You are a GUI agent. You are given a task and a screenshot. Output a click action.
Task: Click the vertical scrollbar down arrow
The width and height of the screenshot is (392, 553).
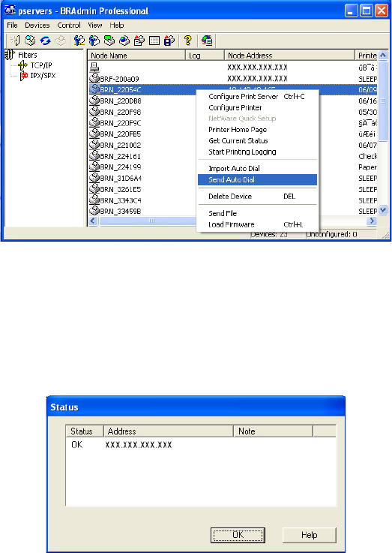click(x=383, y=210)
